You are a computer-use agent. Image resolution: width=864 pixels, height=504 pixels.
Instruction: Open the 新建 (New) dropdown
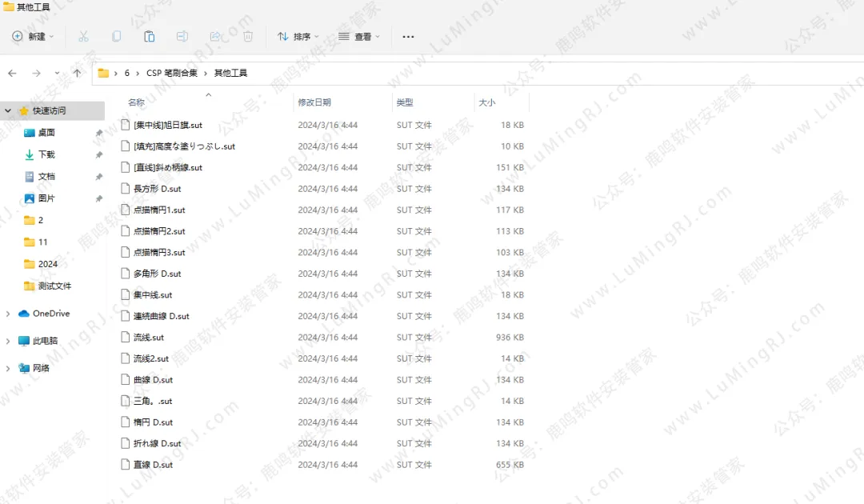(x=33, y=37)
